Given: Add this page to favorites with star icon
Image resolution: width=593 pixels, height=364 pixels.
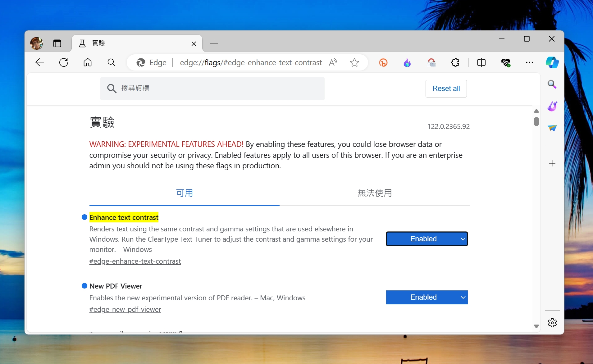Looking at the screenshot, I should coord(354,63).
